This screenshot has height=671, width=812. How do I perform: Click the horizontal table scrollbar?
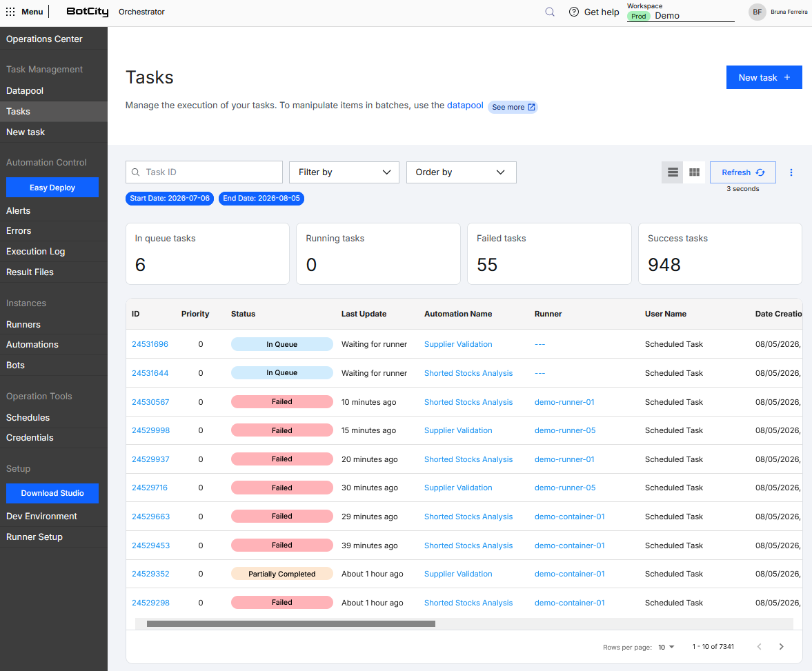click(x=291, y=624)
